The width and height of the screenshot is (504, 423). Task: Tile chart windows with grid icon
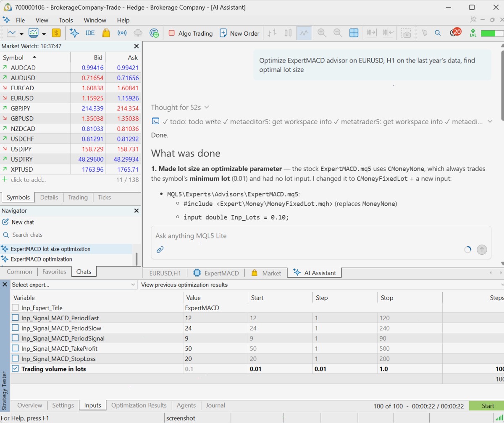(x=354, y=33)
